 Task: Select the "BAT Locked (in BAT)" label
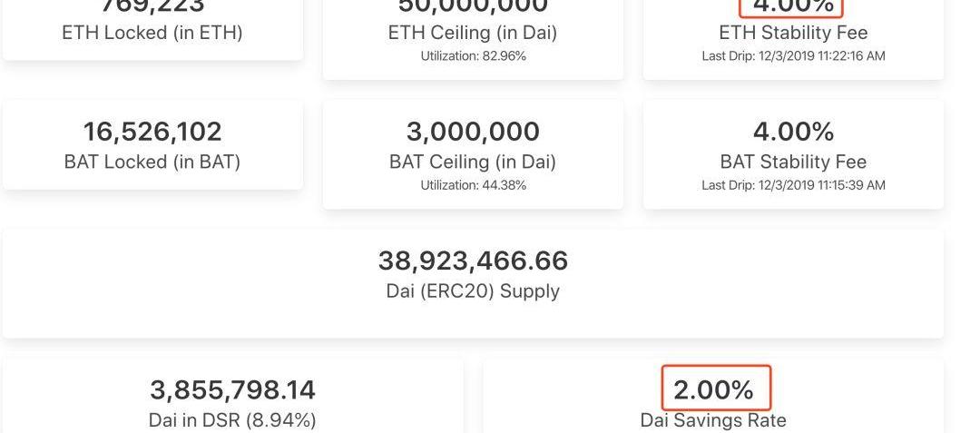(152, 162)
